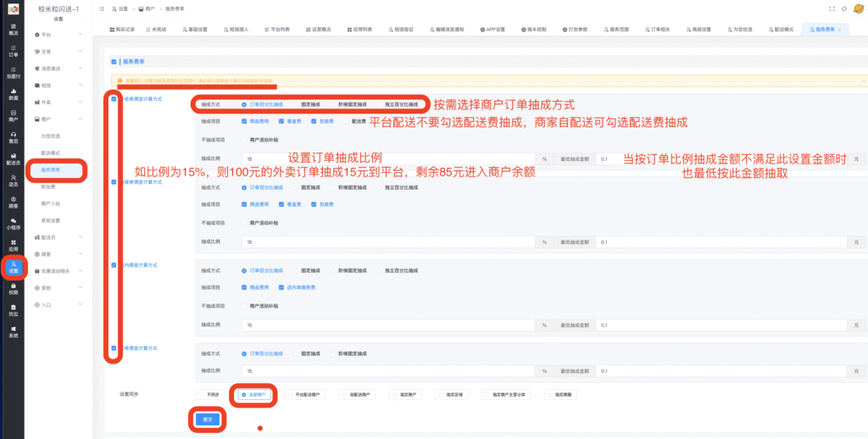The image size is (868, 439).
Task: Open the user avatar menu
Action: (860, 8)
